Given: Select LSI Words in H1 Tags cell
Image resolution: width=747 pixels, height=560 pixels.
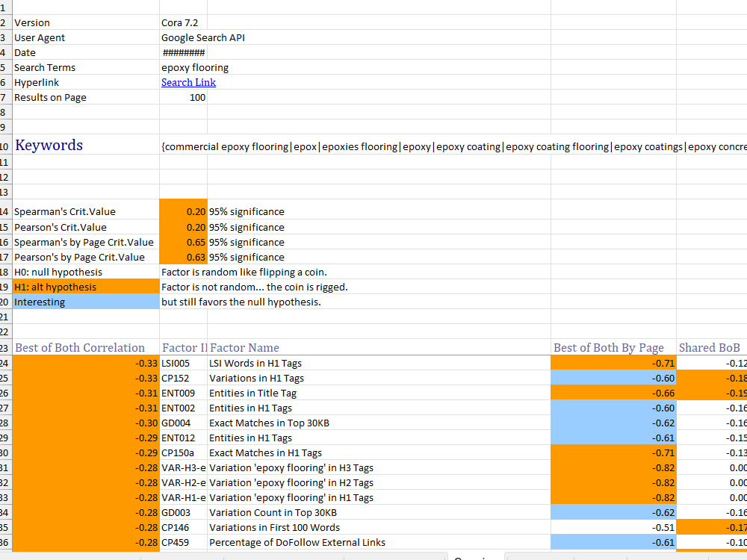Looking at the screenshot, I should [379, 363].
